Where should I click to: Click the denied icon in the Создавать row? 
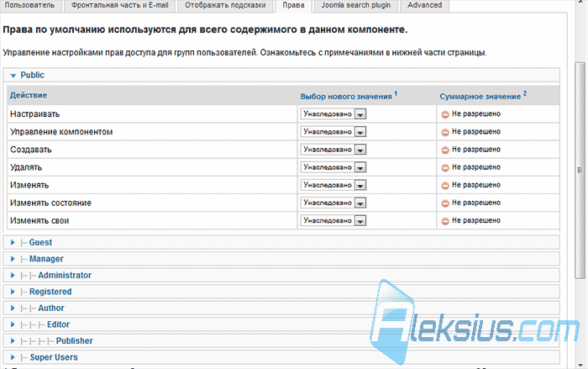pos(445,150)
